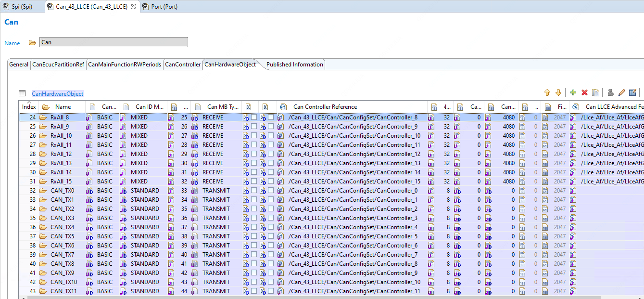Click table icon beside CanHardwareObject link
The height and width of the screenshot is (299, 644).
22,93
